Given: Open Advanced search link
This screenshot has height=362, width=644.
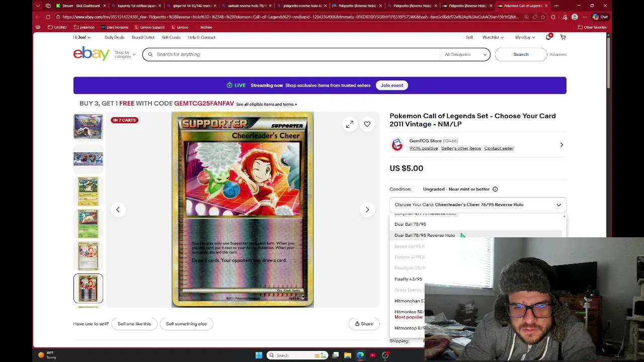Looking at the screenshot, I should [x=558, y=54].
